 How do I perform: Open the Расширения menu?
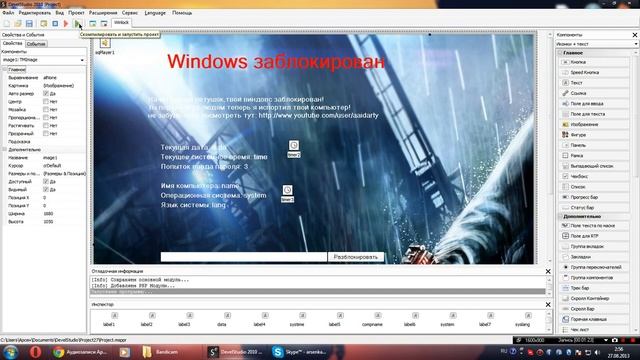(x=103, y=13)
